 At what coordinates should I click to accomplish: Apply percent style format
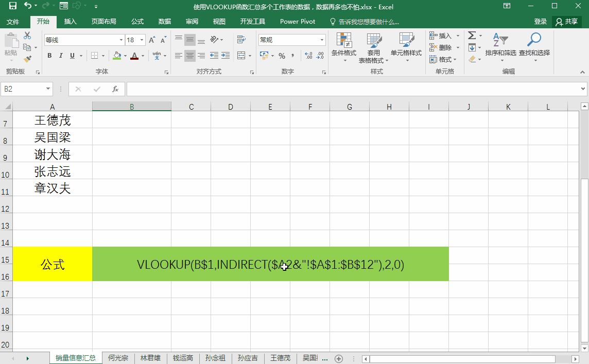282,56
